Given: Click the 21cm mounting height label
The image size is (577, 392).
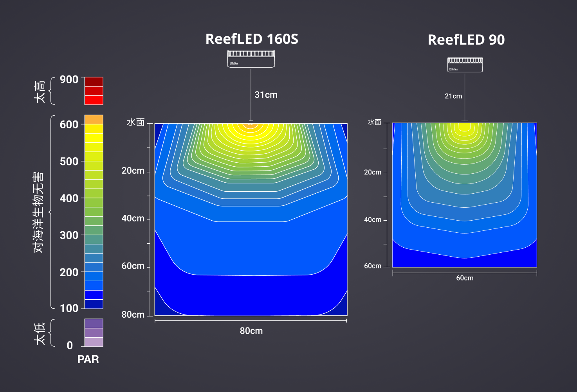Looking at the screenshot, I should tap(453, 96).
